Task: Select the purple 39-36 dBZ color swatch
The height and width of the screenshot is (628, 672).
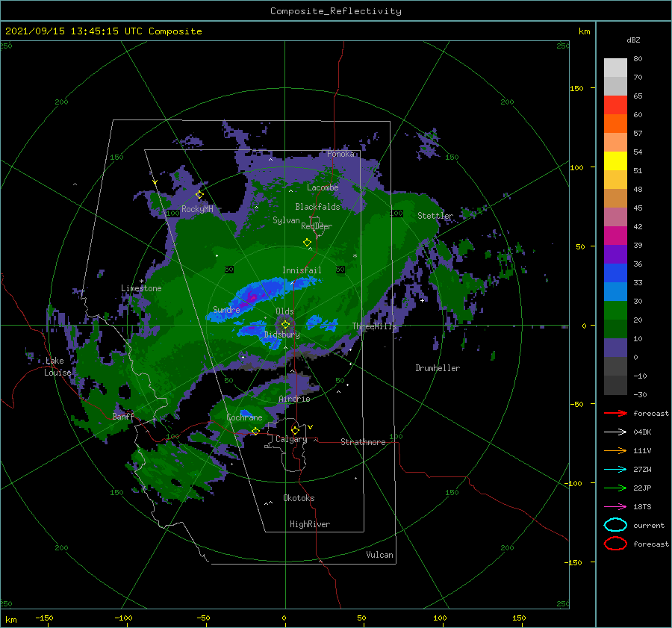Action: [615, 255]
